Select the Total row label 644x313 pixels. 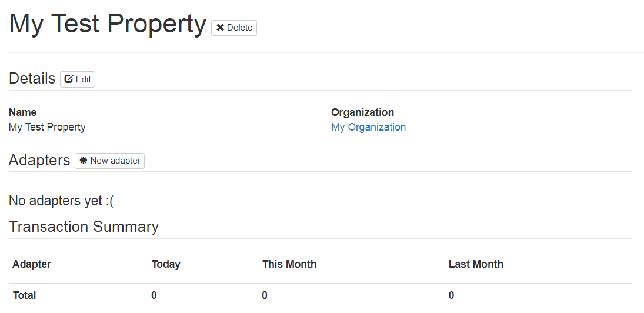[x=25, y=295]
